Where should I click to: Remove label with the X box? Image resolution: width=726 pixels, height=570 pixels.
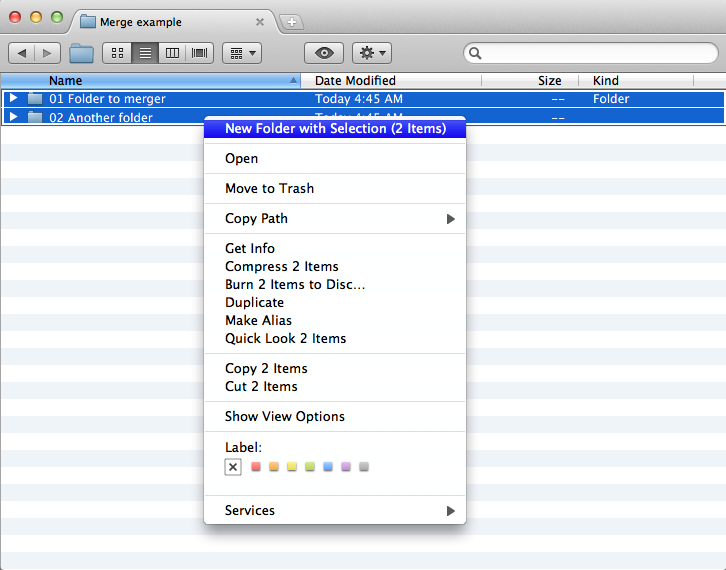coord(233,467)
